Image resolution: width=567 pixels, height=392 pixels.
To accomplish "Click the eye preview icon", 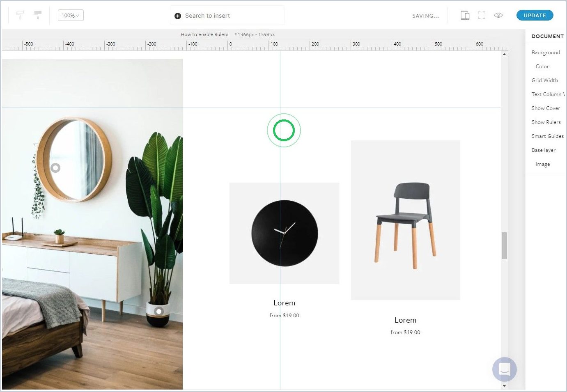I will pos(498,15).
